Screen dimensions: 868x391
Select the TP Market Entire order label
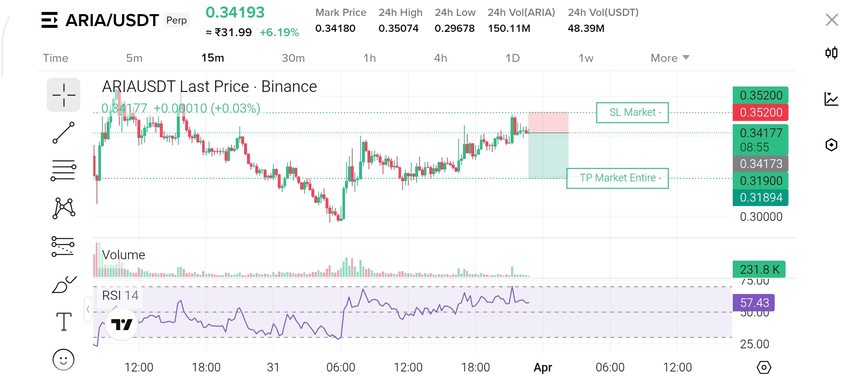point(617,178)
